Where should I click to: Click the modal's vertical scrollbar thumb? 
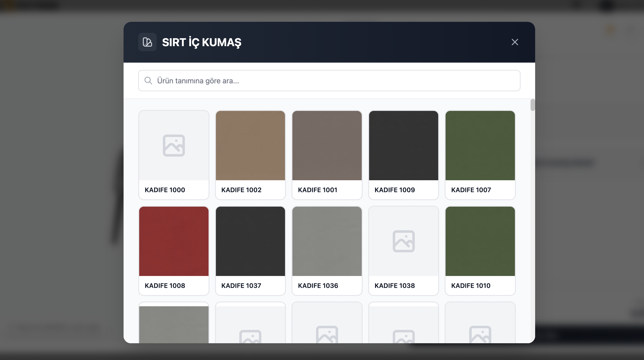pos(533,105)
